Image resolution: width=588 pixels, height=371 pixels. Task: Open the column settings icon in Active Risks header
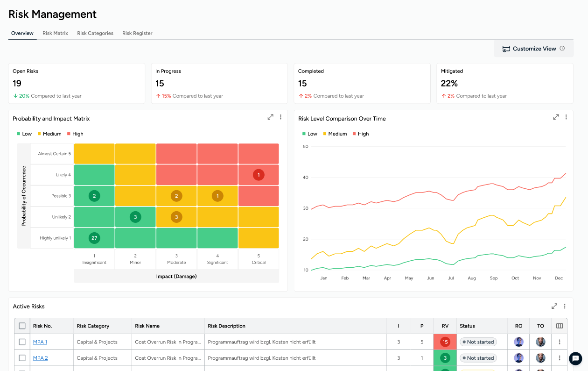[x=559, y=326]
